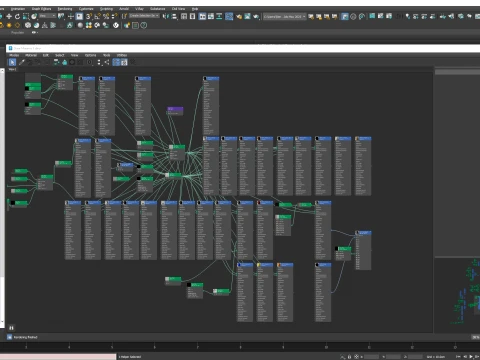Open Slate Material Editor Select menu
The width and height of the screenshot is (480, 360).
pos(59,55)
